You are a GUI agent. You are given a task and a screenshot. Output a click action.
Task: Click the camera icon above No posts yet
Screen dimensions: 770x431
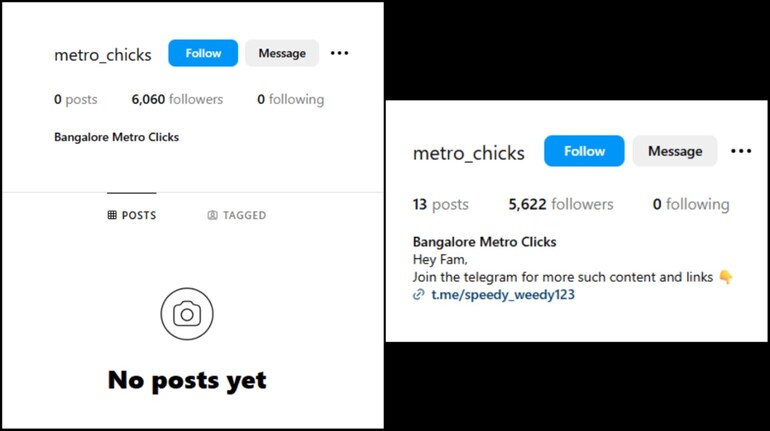(187, 314)
